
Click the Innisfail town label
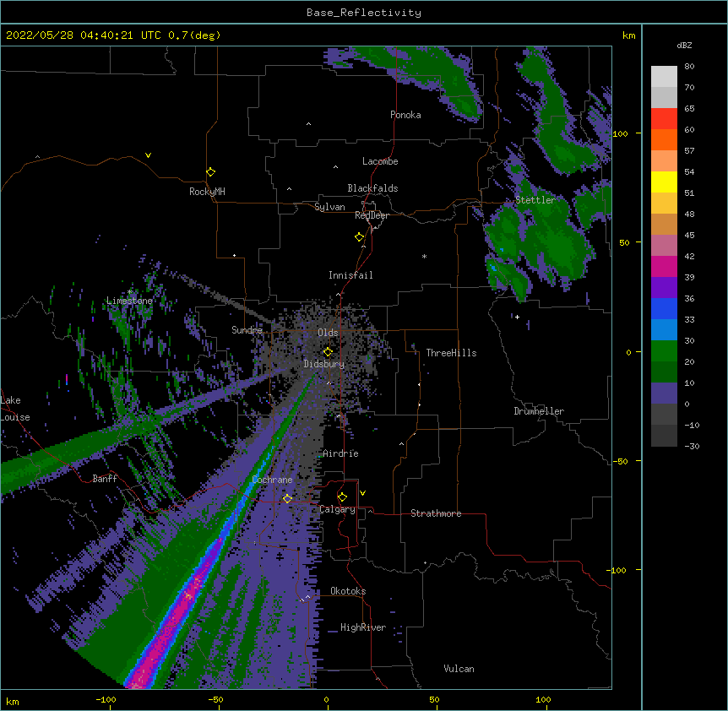[x=350, y=275]
